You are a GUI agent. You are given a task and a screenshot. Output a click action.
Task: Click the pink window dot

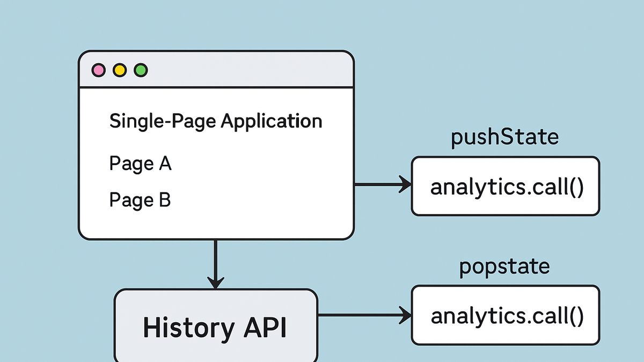(x=99, y=70)
